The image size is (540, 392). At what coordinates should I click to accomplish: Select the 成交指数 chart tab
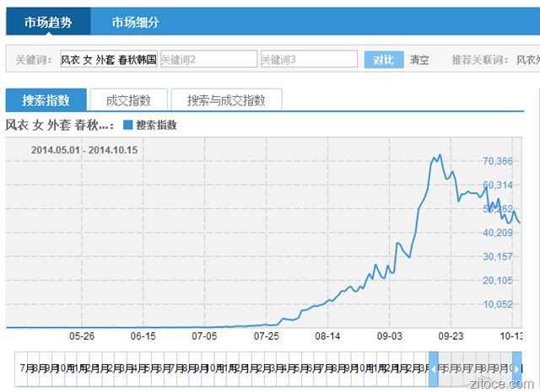pos(128,100)
